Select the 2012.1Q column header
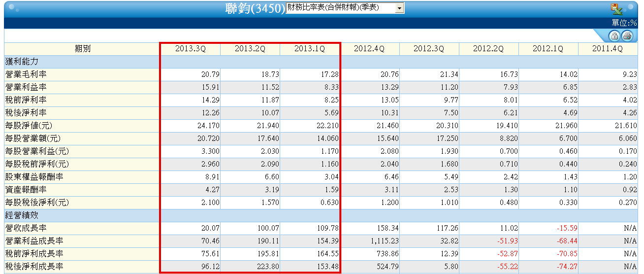This screenshot has height=274, width=644. [548, 49]
